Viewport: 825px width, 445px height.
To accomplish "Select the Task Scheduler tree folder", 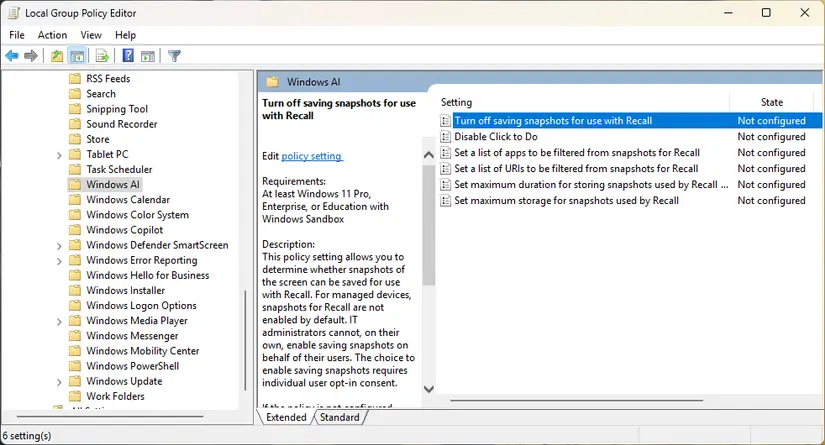I will 119,169.
